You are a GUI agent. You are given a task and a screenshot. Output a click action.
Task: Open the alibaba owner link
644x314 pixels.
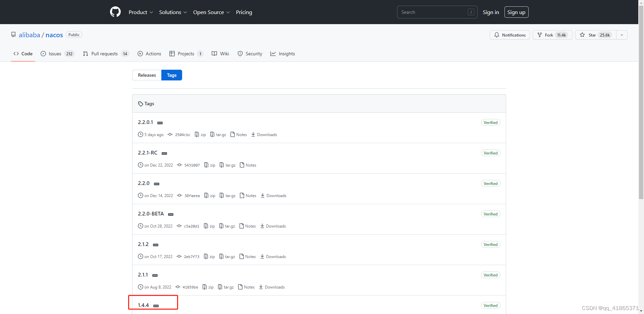click(30, 35)
